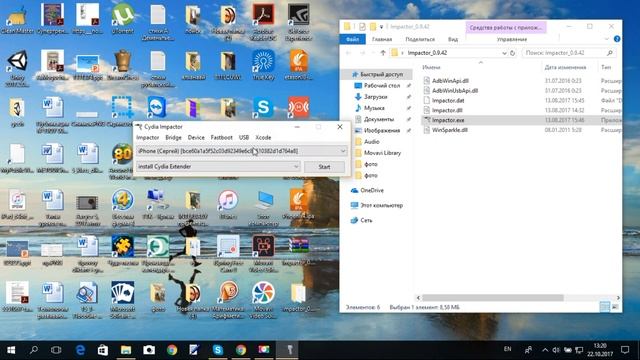Viewport: 640px width, 360px height.
Task: Switch to the Поделиться ribbon tab
Action: (420, 39)
